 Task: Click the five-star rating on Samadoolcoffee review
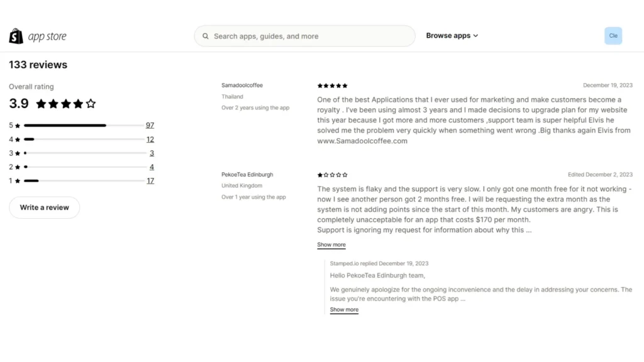(x=332, y=85)
